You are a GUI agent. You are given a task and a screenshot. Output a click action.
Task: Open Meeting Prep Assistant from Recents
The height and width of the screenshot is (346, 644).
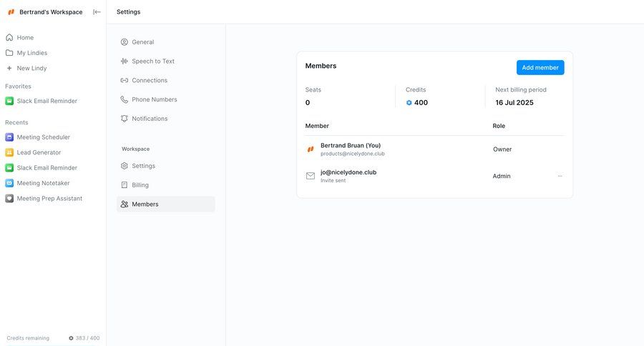(x=49, y=198)
